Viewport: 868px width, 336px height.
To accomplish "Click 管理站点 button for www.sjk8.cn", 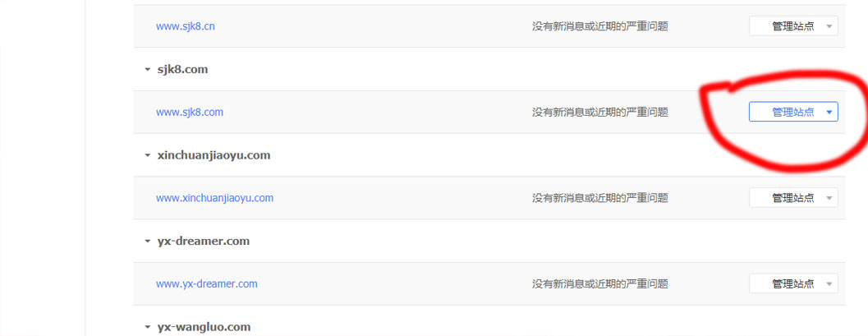I will pos(792,26).
